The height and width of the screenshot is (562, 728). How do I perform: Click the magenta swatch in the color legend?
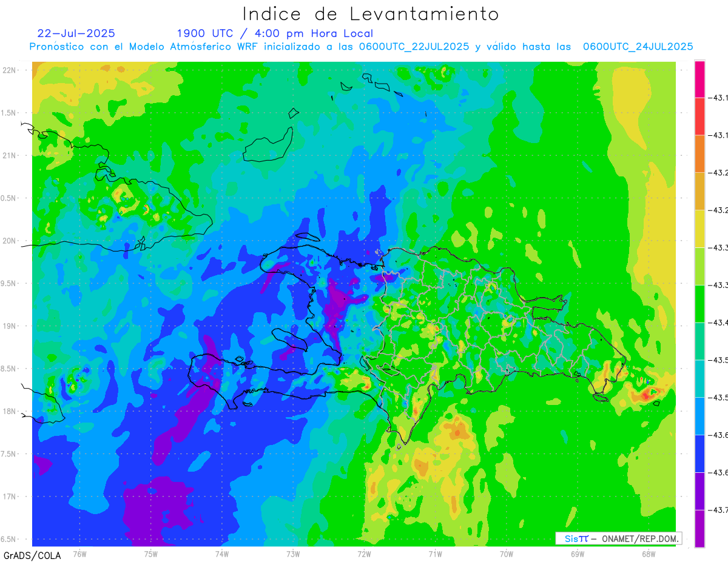699,79
